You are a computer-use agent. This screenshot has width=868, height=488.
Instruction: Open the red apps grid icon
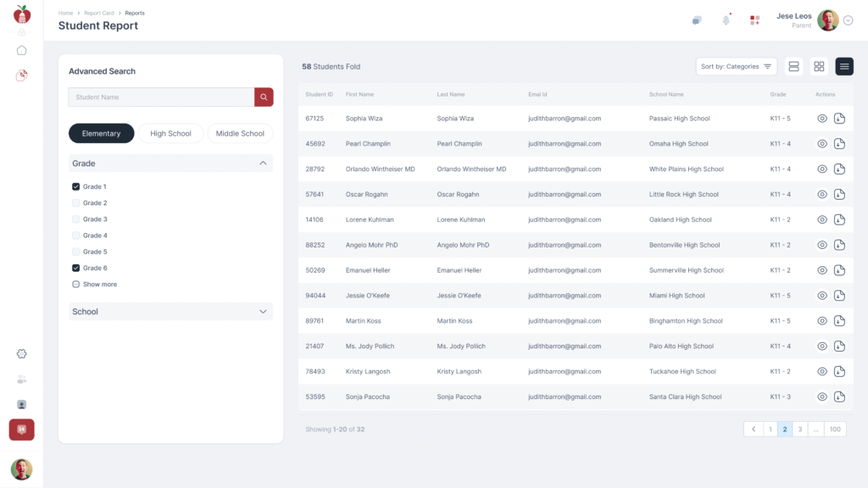pyautogui.click(x=754, y=20)
